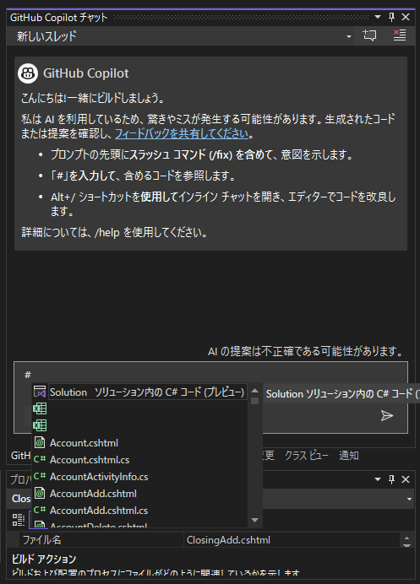Click the categorized view icon in Properties
The width and height of the screenshot is (420, 584).
19,520
